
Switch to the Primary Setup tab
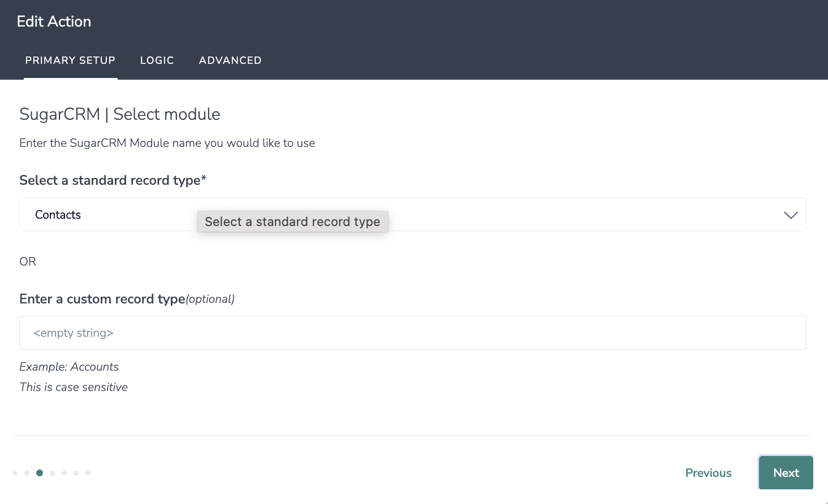pyautogui.click(x=70, y=60)
